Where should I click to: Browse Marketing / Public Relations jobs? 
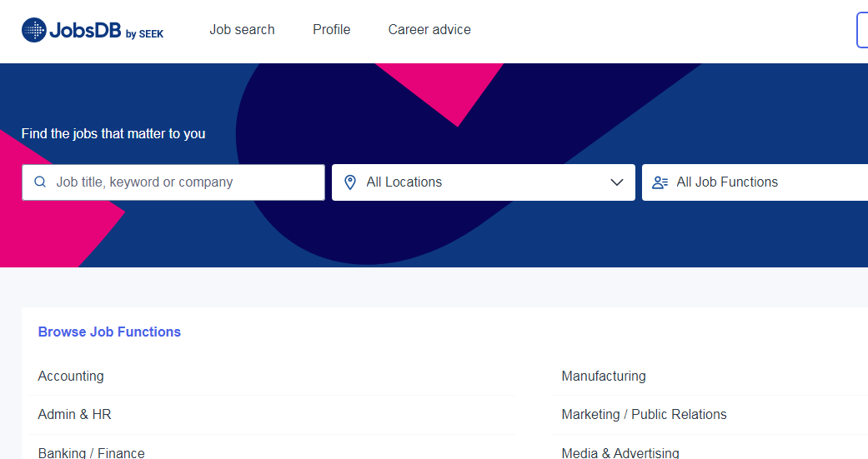pos(644,415)
